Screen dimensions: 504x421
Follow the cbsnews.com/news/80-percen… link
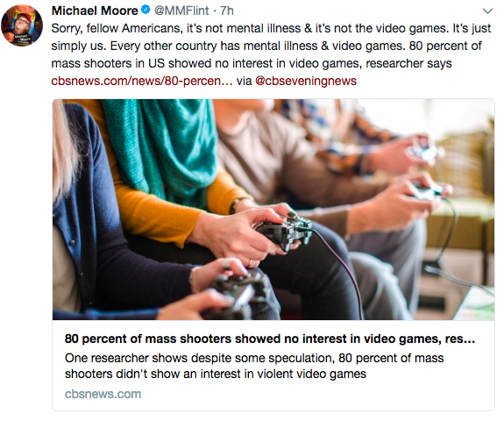pos(142,81)
